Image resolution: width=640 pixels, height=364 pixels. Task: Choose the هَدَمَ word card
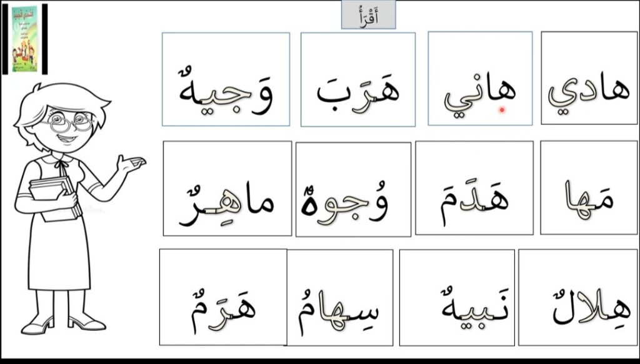click(474, 187)
